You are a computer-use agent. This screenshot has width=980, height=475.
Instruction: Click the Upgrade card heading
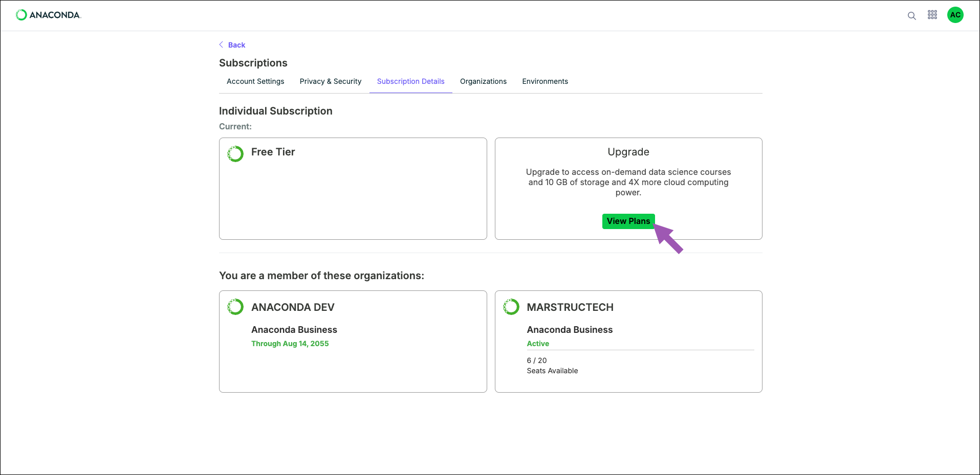pos(628,152)
